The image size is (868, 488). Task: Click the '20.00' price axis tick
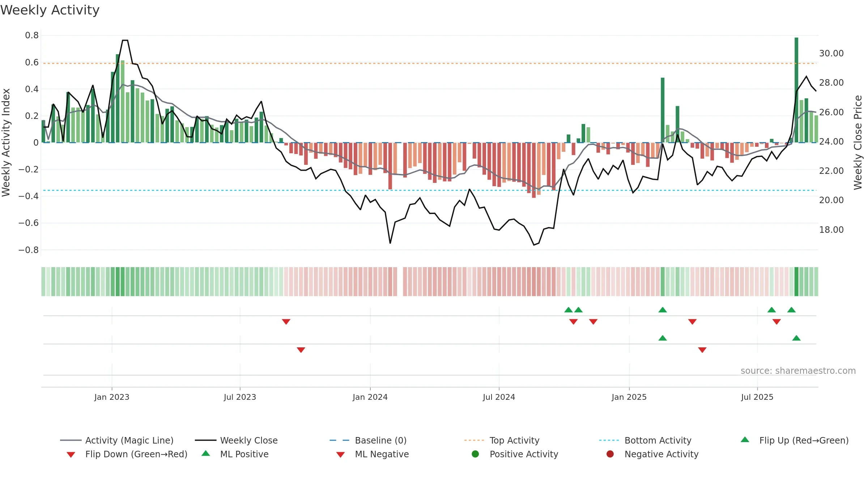pos(831,200)
